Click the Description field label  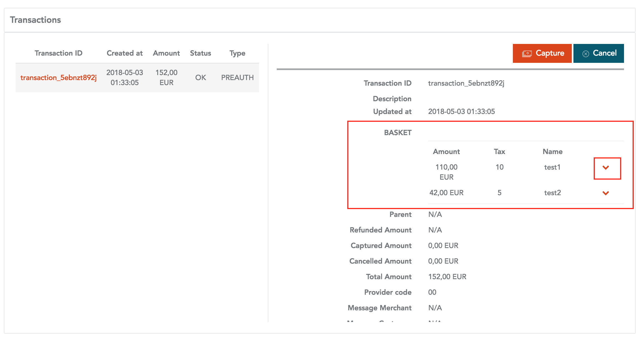tap(392, 99)
